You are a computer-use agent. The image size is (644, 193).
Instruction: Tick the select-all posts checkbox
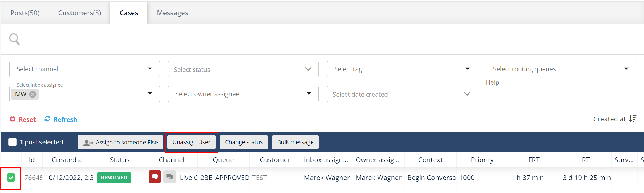coord(12,142)
